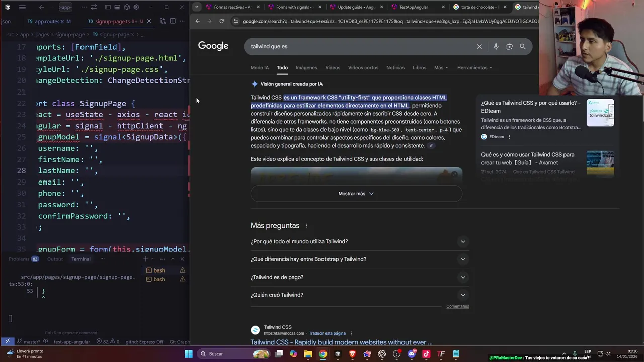The height and width of the screenshot is (362, 644).
Task: Expand '¿Por qué todo el mundo utiliza Tailwind?'
Action: [359, 241]
